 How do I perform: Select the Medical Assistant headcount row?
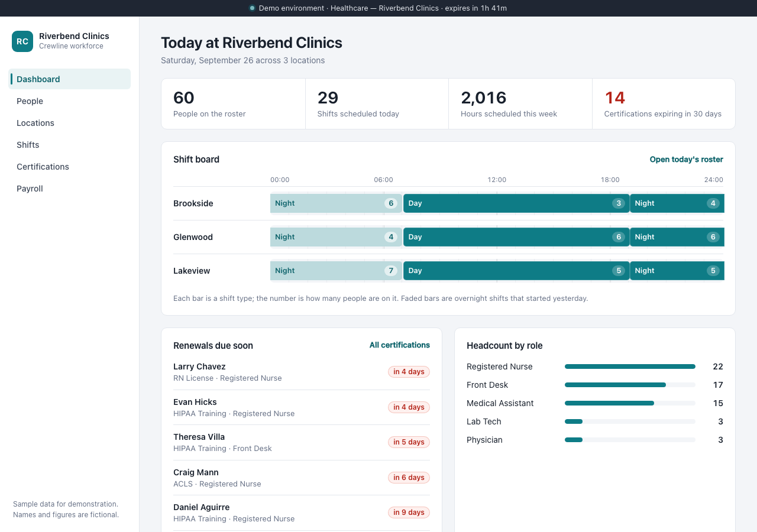pos(595,403)
